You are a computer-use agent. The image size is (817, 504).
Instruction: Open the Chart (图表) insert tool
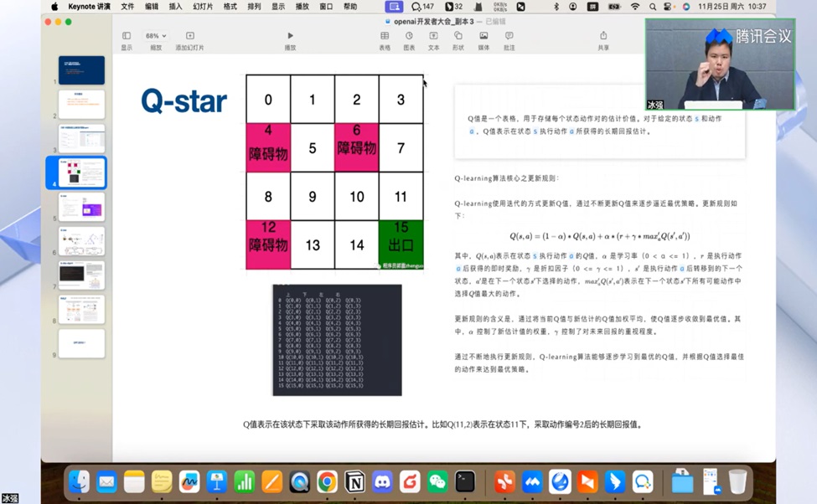[409, 36]
